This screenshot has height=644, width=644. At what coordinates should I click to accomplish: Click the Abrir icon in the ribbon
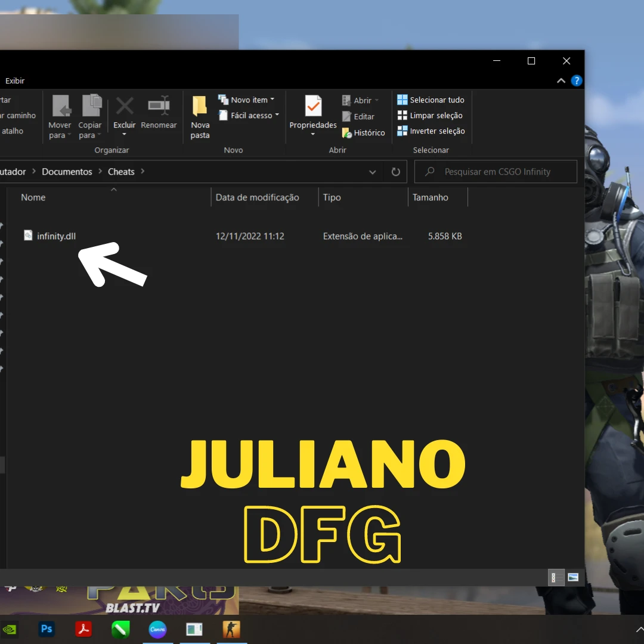pos(346,100)
